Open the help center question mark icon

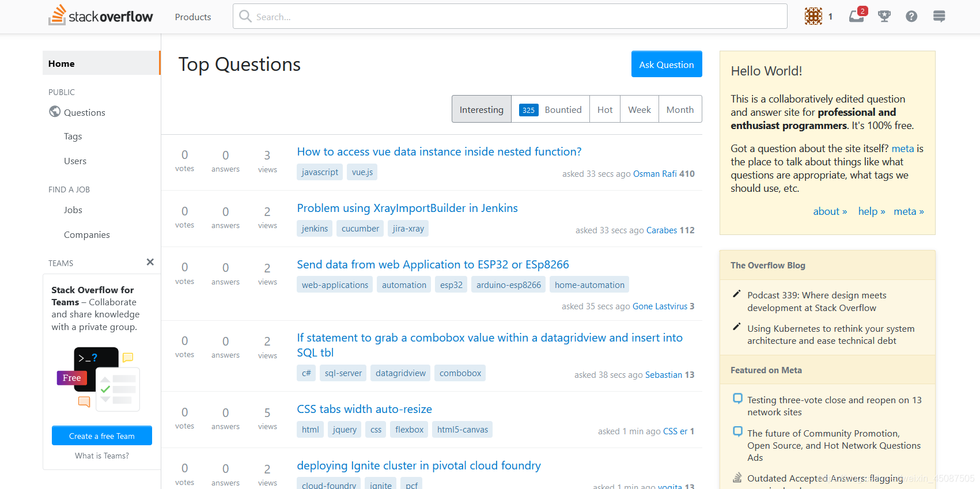tap(911, 16)
